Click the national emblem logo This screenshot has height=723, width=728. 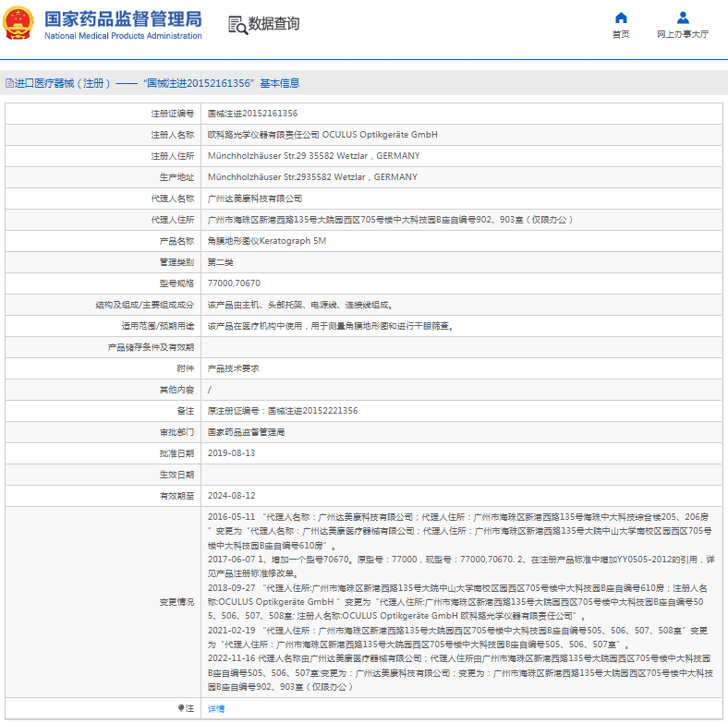tap(18, 24)
